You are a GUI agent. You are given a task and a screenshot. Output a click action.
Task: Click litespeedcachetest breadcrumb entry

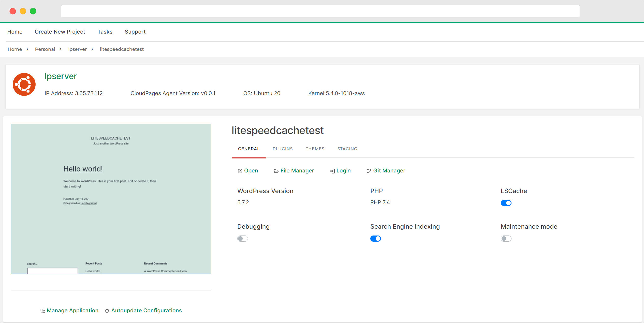122,49
